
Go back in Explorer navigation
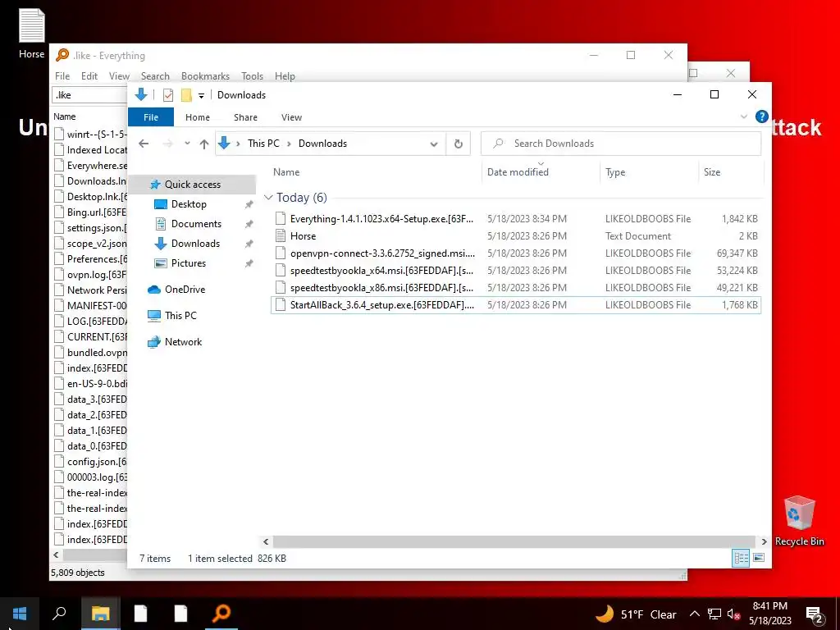click(x=144, y=144)
